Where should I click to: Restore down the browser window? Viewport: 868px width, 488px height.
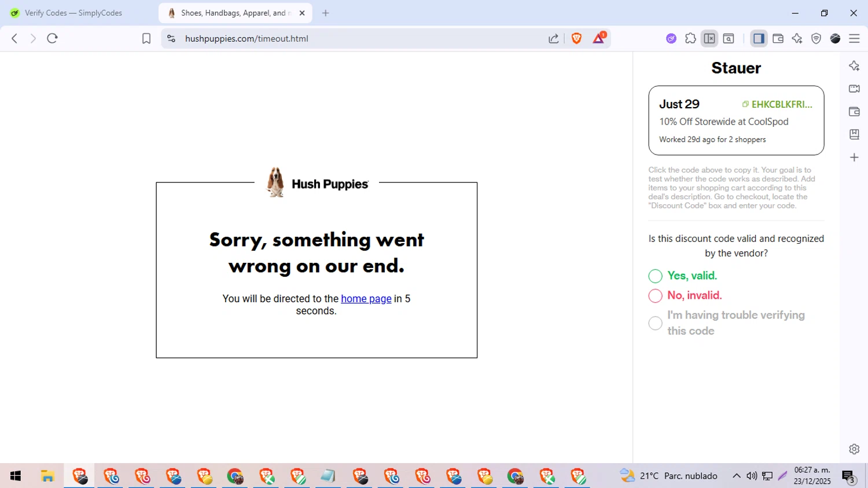pos(824,13)
